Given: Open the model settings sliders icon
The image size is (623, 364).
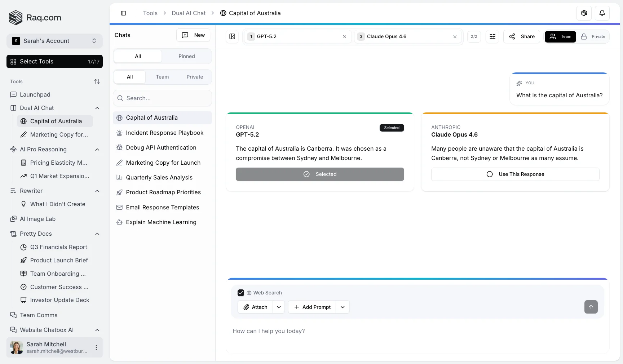Looking at the screenshot, I should point(492,36).
